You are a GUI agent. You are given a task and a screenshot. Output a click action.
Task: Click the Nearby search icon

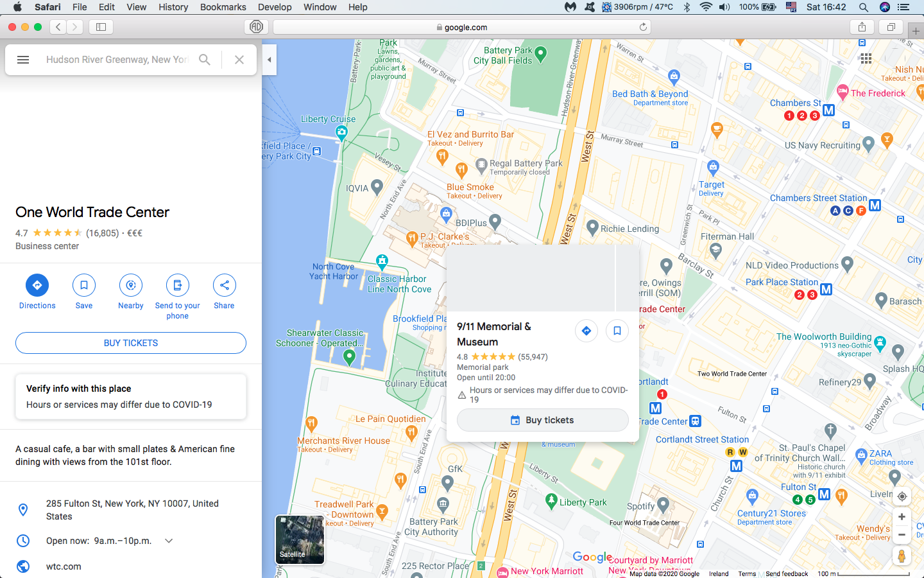point(130,285)
